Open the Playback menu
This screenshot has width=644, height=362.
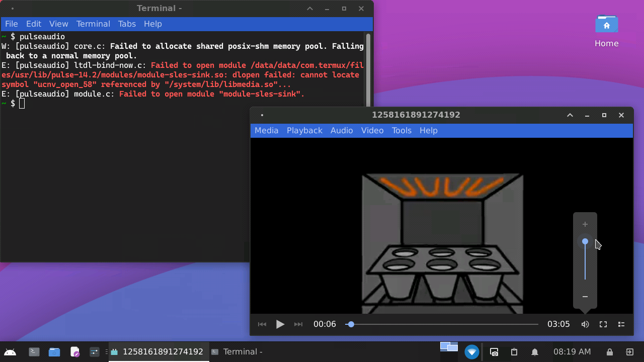pos(304,130)
